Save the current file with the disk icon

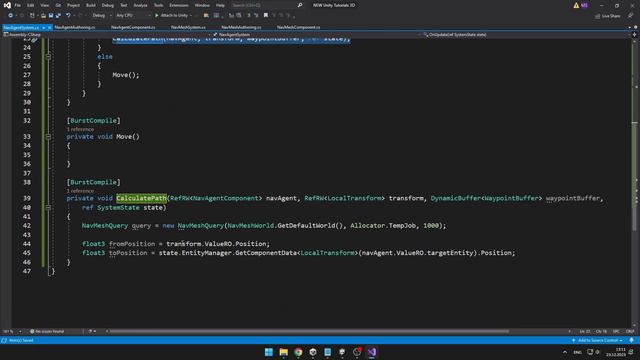click(x=51, y=16)
